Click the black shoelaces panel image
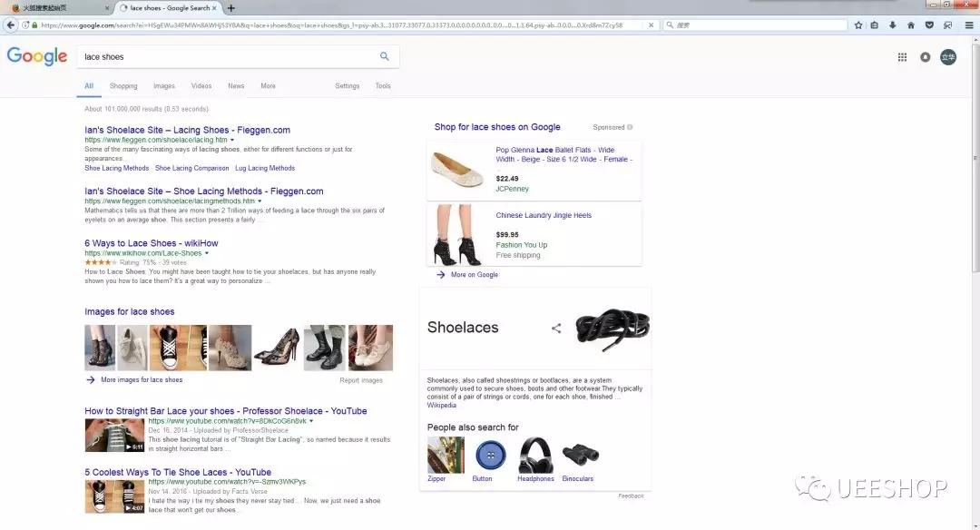This screenshot has height=530, width=980. pyautogui.click(x=612, y=329)
